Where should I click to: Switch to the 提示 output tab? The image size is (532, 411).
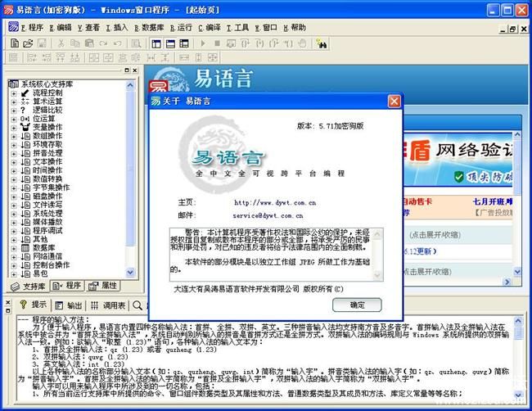click(34, 305)
